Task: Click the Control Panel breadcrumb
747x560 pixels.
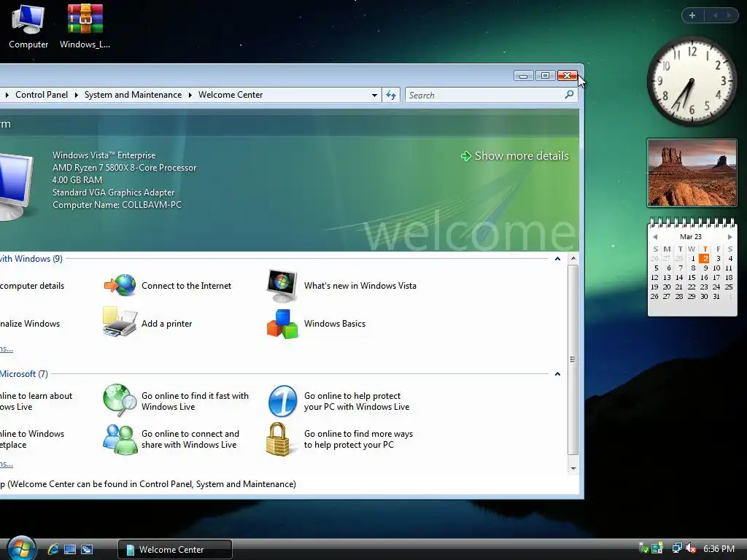Action: (42, 95)
